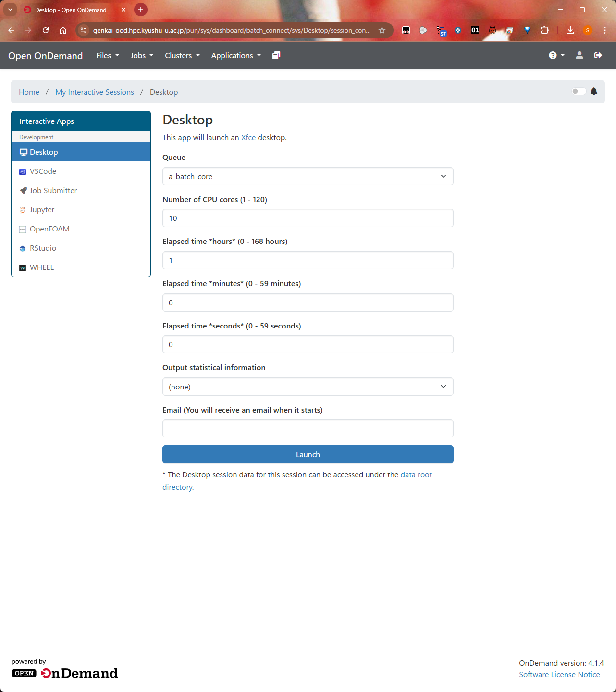Screen dimensions: 616x692
Task: Open the browser Downloads icon
Action: 570,30
